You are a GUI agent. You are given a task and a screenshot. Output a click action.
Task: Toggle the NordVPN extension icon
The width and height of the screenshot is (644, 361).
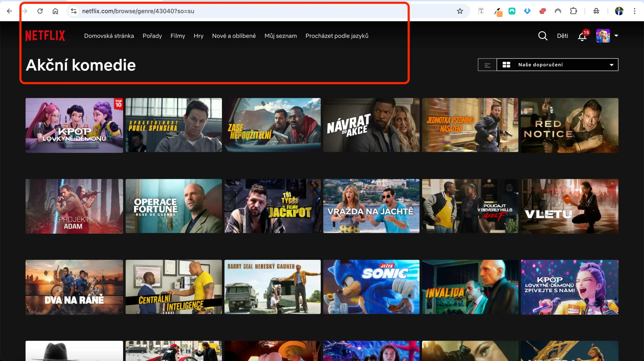point(558,11)
